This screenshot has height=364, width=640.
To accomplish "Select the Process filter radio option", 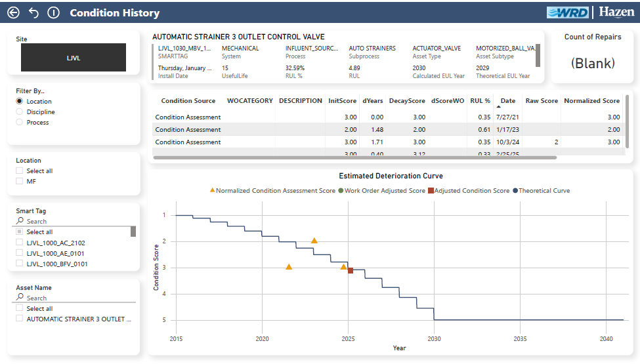I will coord(20,123).
